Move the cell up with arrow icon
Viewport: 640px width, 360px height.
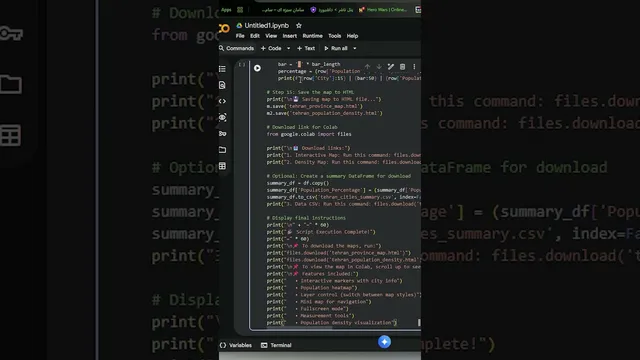[367, 67]
